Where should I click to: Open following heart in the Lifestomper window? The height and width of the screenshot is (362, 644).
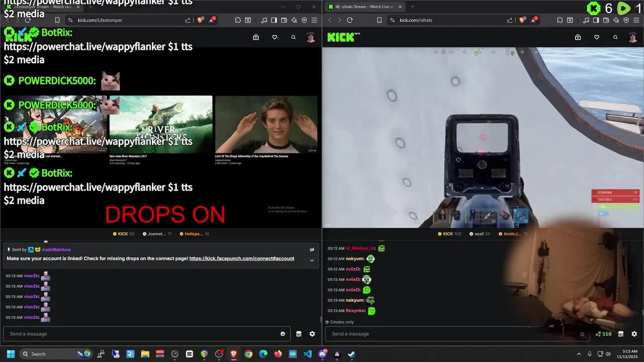point(275,37)
